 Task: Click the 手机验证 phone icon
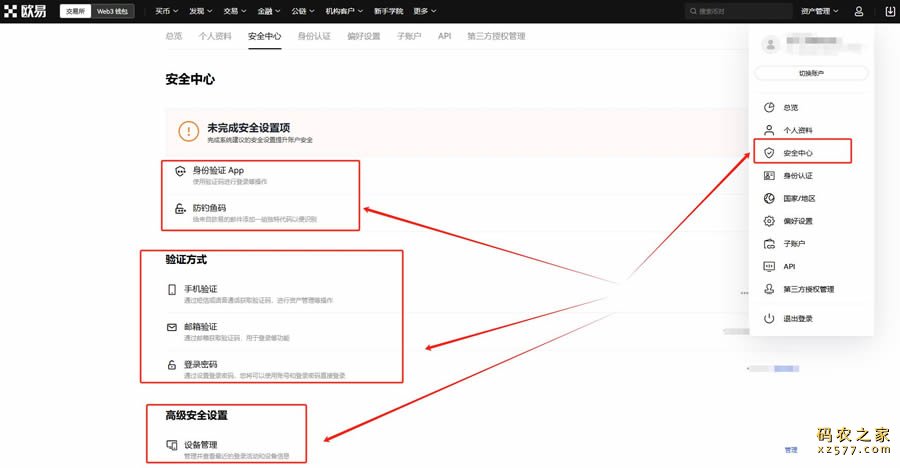172,289
